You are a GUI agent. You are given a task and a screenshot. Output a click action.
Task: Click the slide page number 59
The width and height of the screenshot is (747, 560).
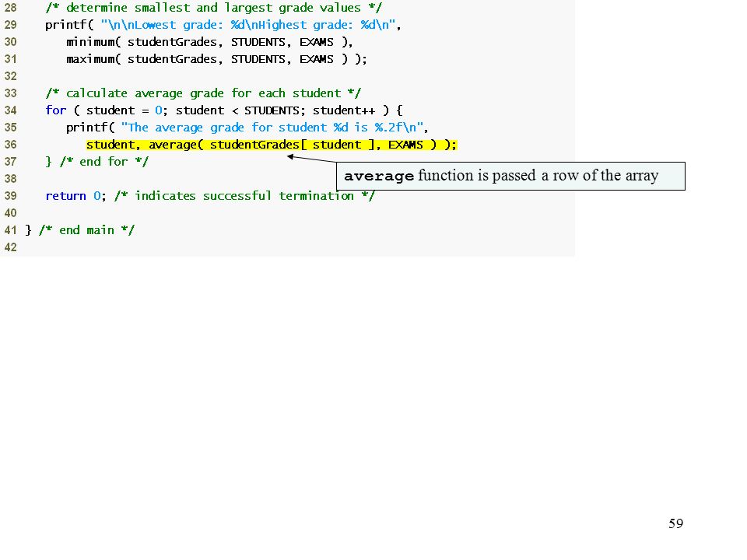[675, 523]
